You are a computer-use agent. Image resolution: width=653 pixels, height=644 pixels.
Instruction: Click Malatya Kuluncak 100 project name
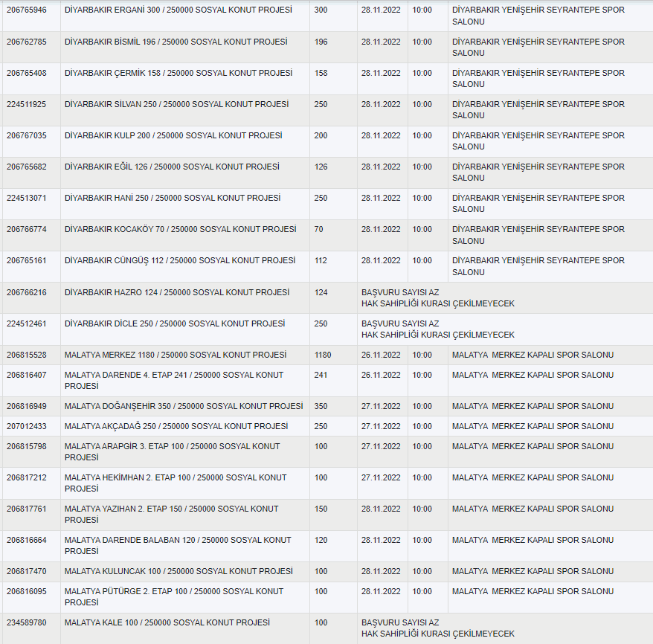tap(178, 571)
